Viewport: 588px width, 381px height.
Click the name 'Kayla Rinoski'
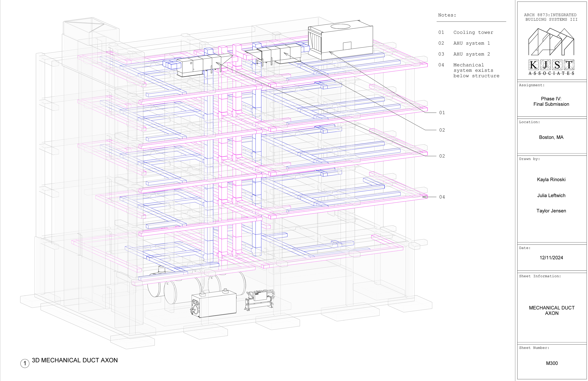551,180
